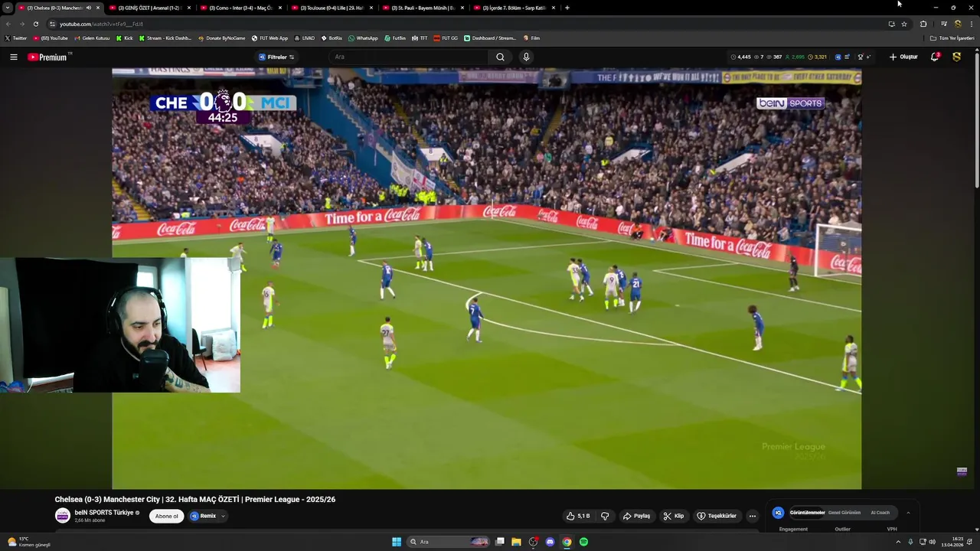Switch to GENİŞ ÖZET Arsenal tab
The height and width of the screenshot is (551, 980).
click(x=149, y=8)
